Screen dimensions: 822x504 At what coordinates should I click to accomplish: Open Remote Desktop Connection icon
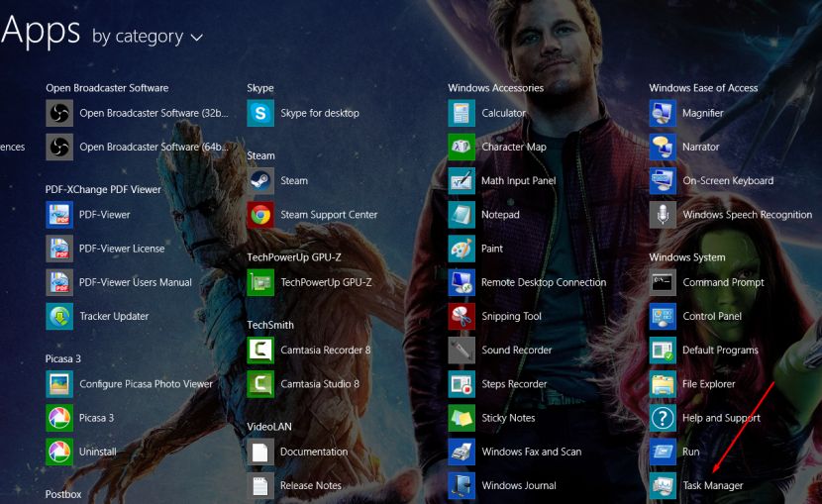462,282
